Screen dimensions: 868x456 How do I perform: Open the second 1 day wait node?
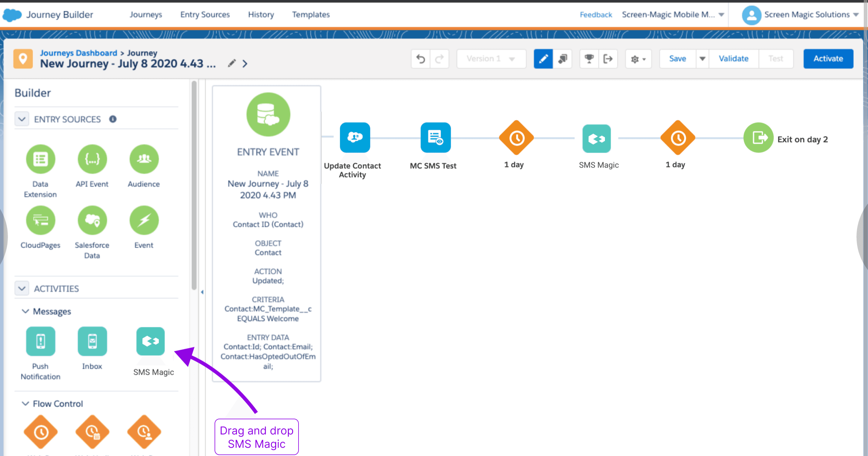(x=678, y=138)
